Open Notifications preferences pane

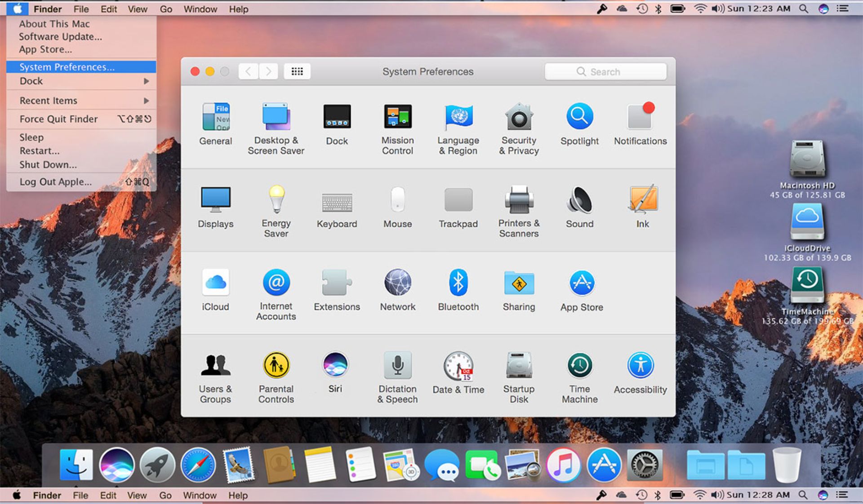(640, 124)
